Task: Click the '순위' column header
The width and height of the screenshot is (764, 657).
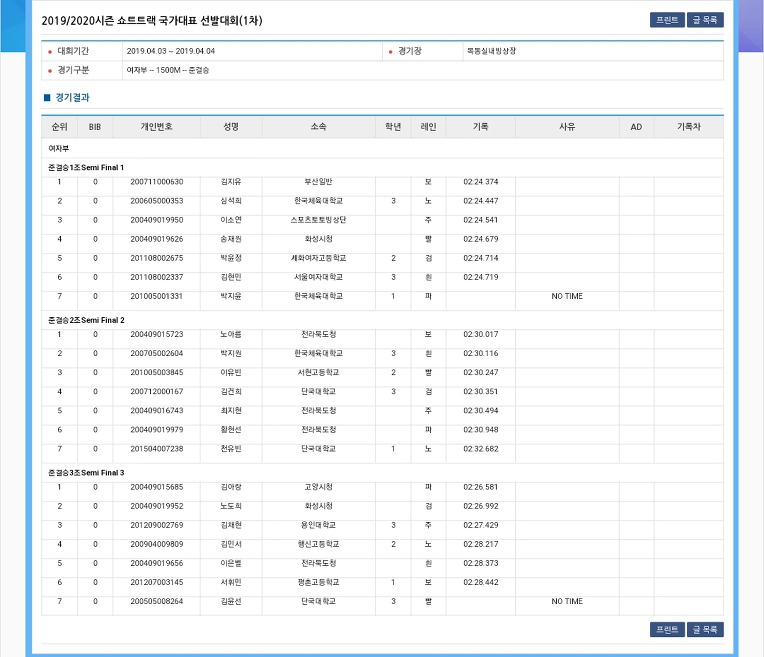Action: pos(59,127)
